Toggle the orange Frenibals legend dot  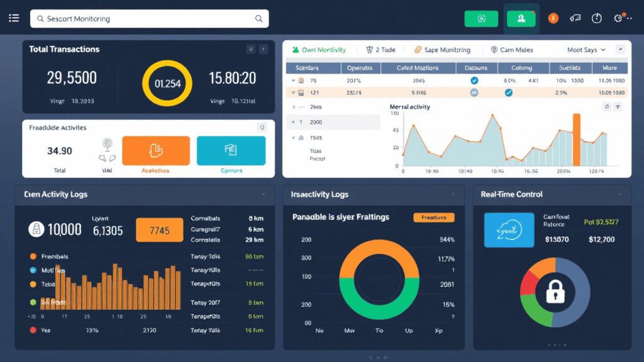point(33,256)
